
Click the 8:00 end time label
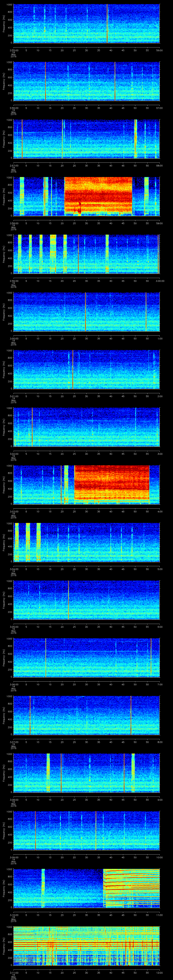click(x=160, y=742)
